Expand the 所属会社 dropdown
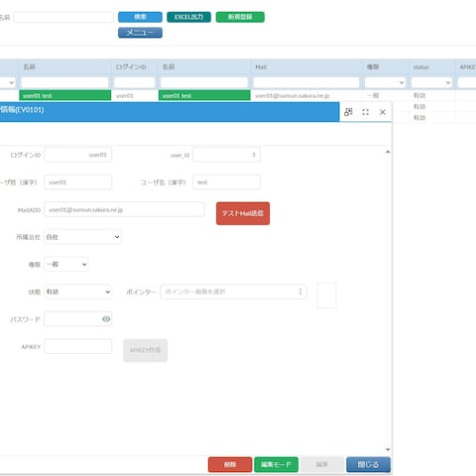The width and height of the screenshot is (476, 476). [x=82, y=237]
